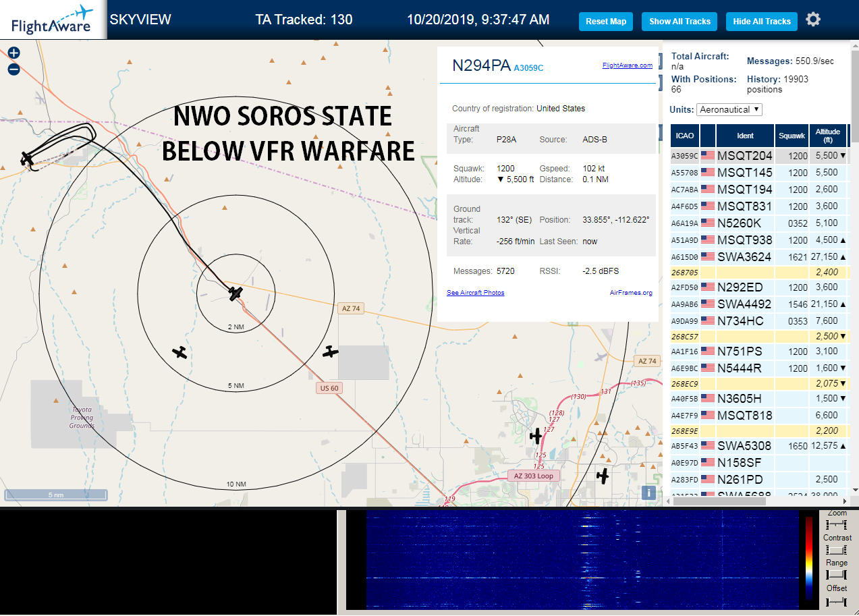Select the N3605H aircraft row
The image size is (859, 616).
[x=759, y=399]
